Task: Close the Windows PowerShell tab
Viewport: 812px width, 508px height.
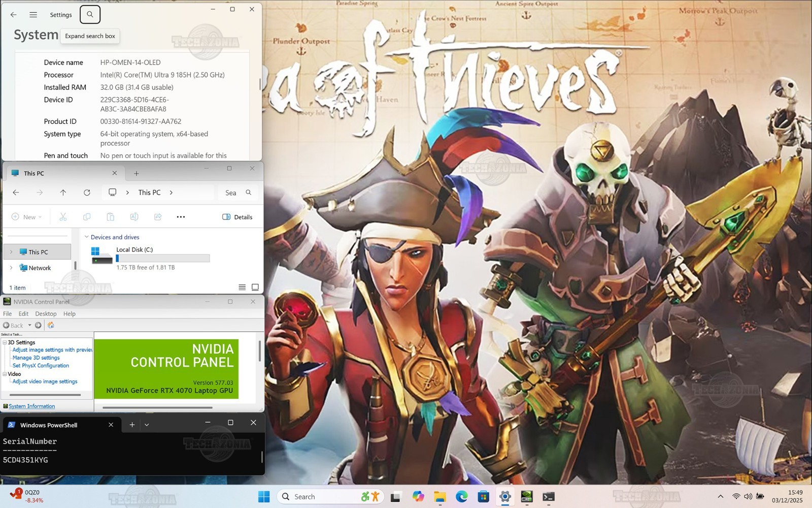Action: coord(111,425)
